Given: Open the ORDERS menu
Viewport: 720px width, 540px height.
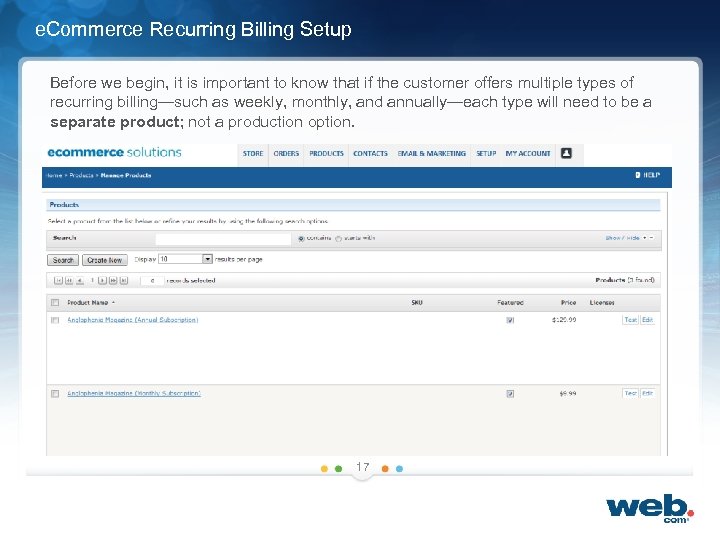Looking at the screenshot, I should click(x=286, y=153).
